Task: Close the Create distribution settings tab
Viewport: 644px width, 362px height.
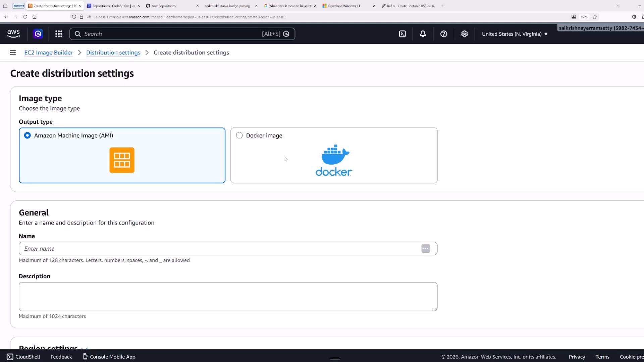Action: (x=79, y=6)
